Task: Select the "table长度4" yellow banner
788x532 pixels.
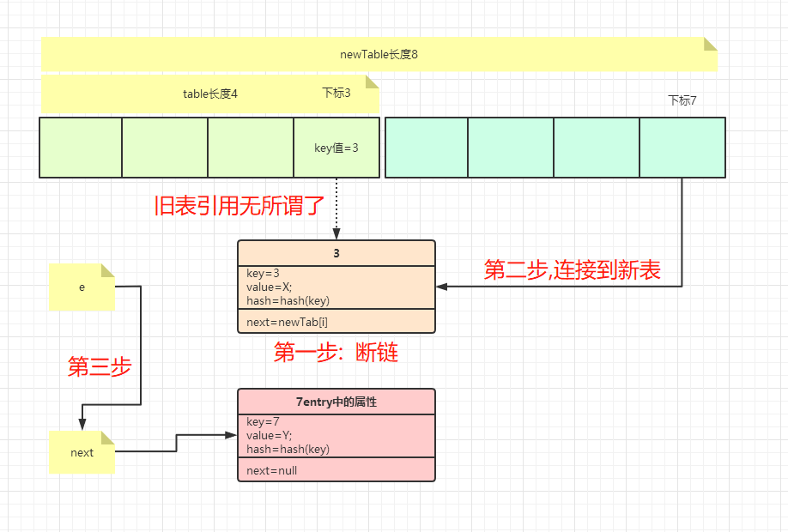Action: click(210, 95)
